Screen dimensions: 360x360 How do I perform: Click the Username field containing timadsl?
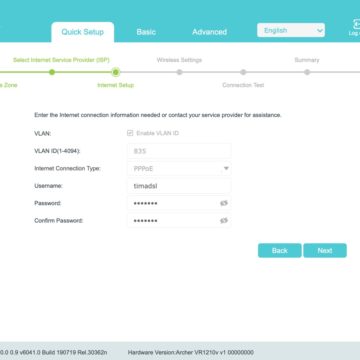coord(179,186)
